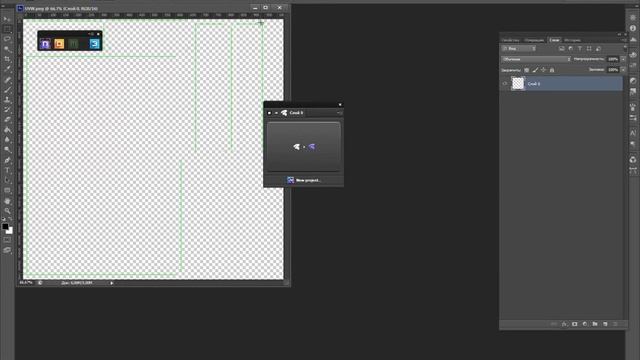Click the purple 'n' icon in floating panel
Viewport: 640px width, 360px height.
coord(45,44)
